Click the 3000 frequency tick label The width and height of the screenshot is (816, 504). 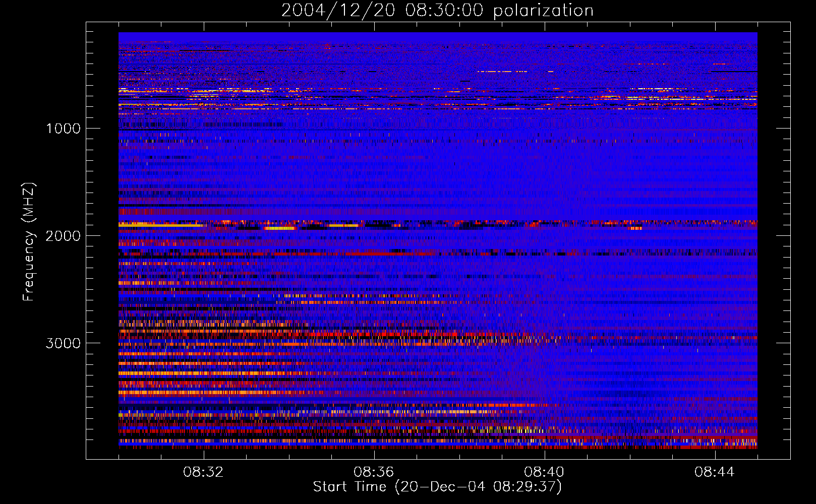[63, 343]
